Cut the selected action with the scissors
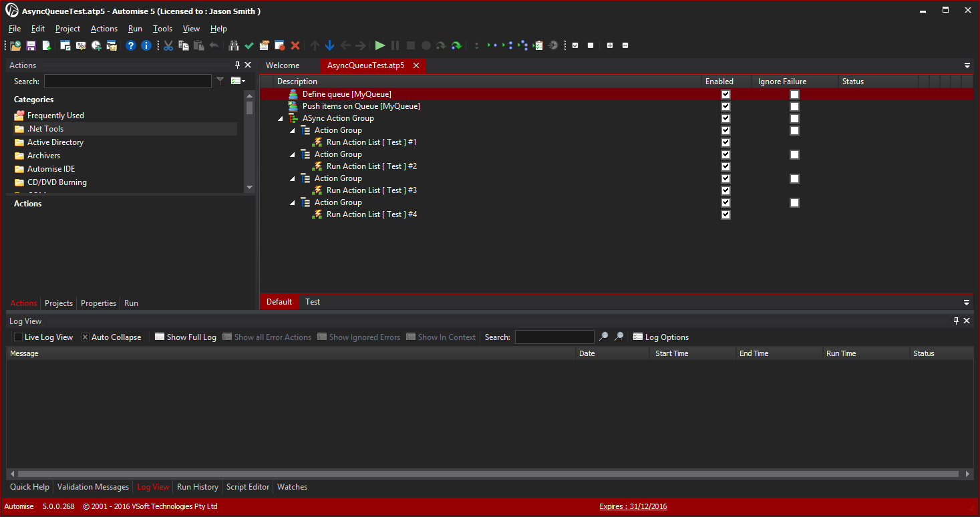The width and height of the screenshot is (980, 517). click(x=168, y=45)
